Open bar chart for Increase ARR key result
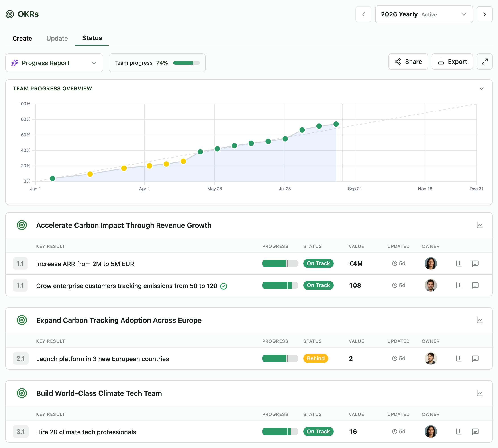 click(459, 263)
